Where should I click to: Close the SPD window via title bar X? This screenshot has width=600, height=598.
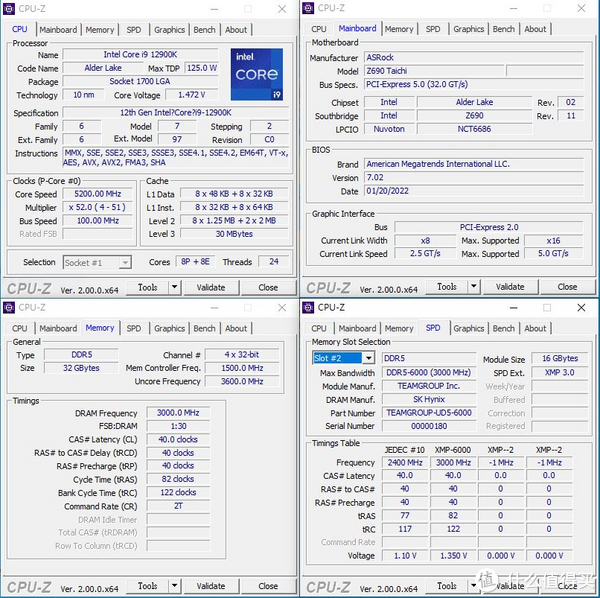pos(581,308)
